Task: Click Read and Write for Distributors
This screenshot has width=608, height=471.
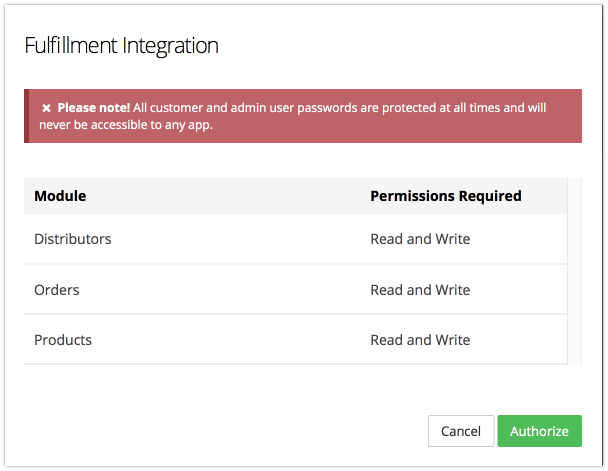Action: [420, 239]
